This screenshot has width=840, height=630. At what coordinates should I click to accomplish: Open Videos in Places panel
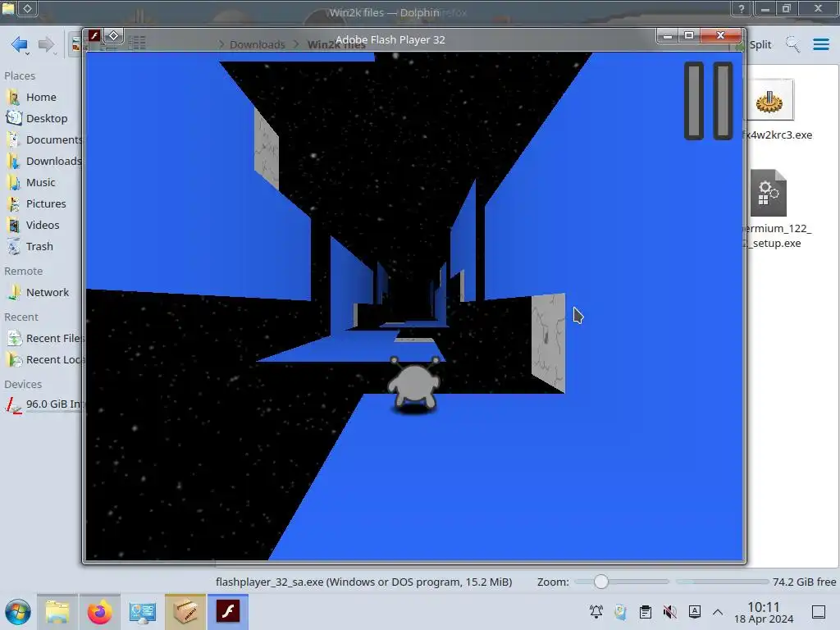(41, 226)
